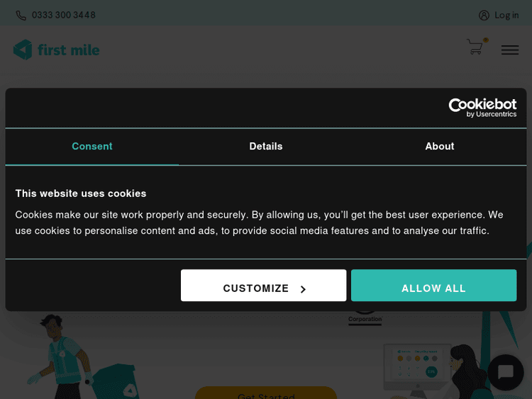Click the First Mile arrow logo icon

point(23,50)
